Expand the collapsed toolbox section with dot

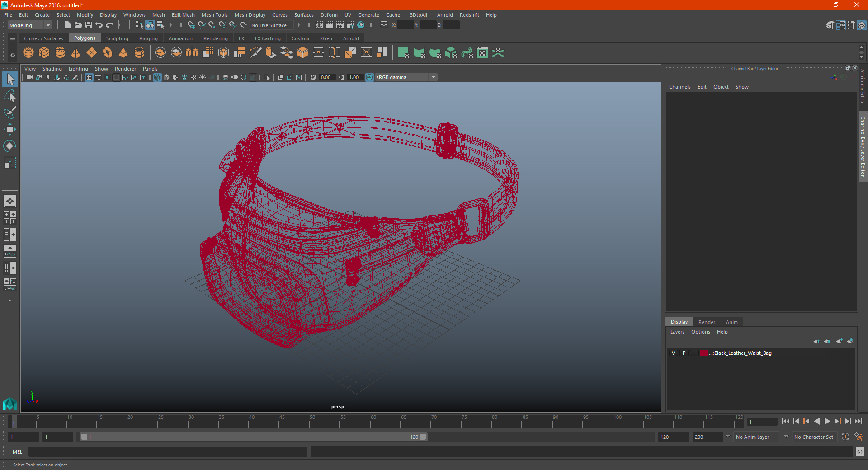tap(9, 301)
